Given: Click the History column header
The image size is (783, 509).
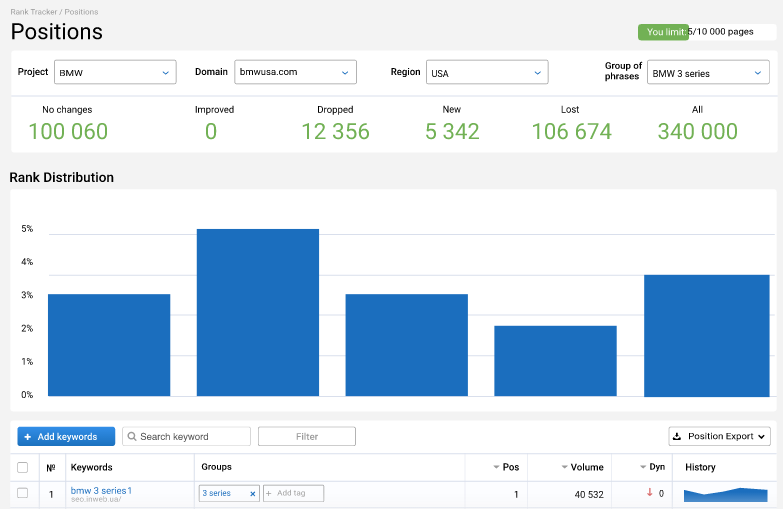Looking at the screenshot, I should point(700,467).
